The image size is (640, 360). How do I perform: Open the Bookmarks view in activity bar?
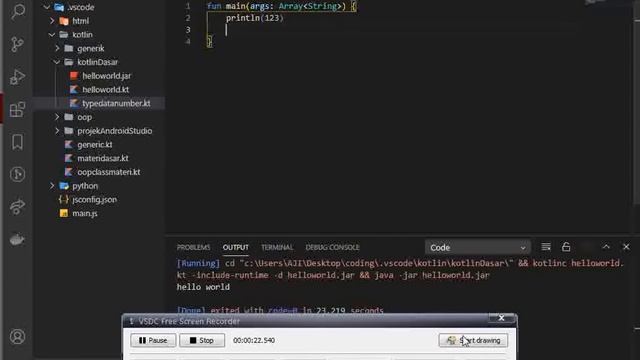coord(18,142)
